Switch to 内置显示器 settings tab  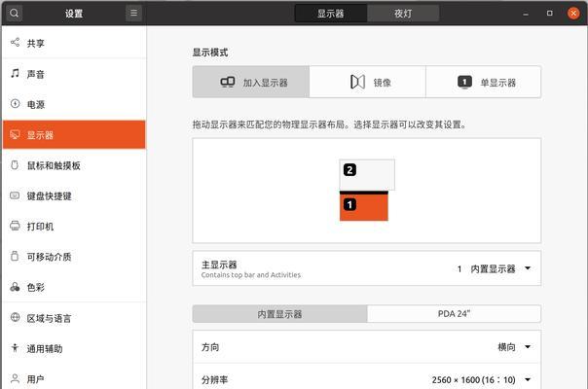[x=279, y=314]
